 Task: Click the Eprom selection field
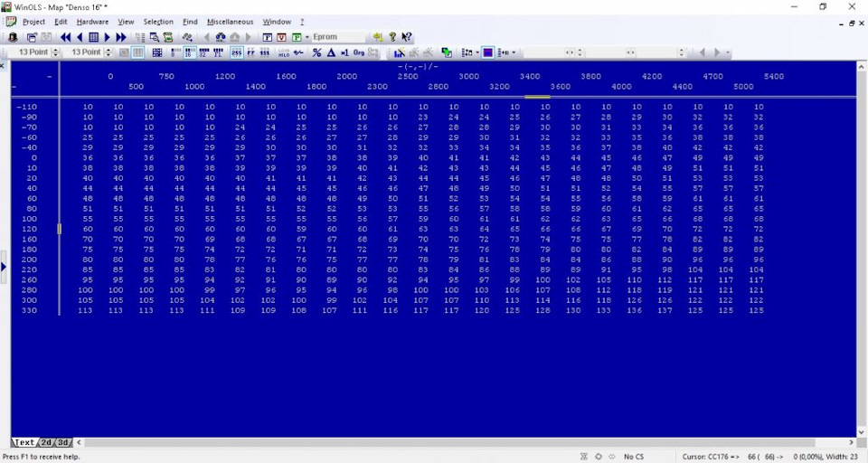(x=338, y=37)
